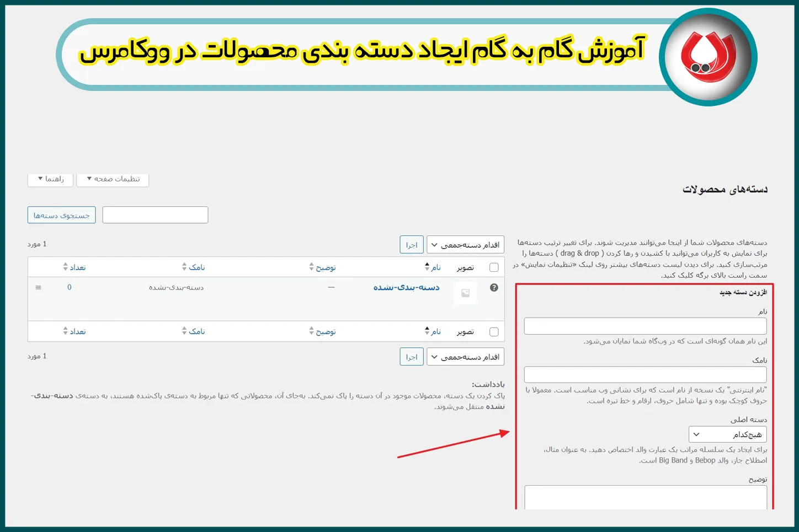Open the دسته‌بندی‌نشده category link

click(x=407, y=287)
